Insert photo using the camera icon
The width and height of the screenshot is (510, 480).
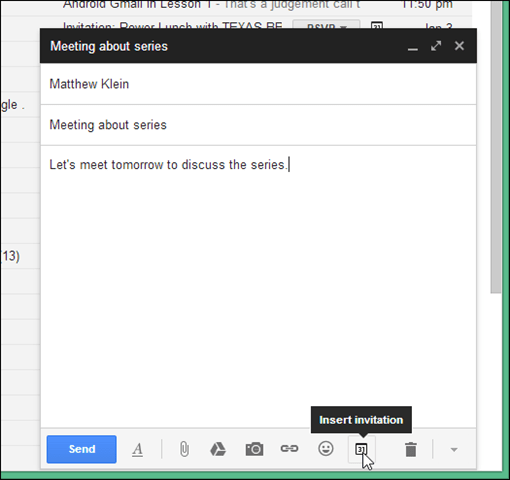click(254, 449)
